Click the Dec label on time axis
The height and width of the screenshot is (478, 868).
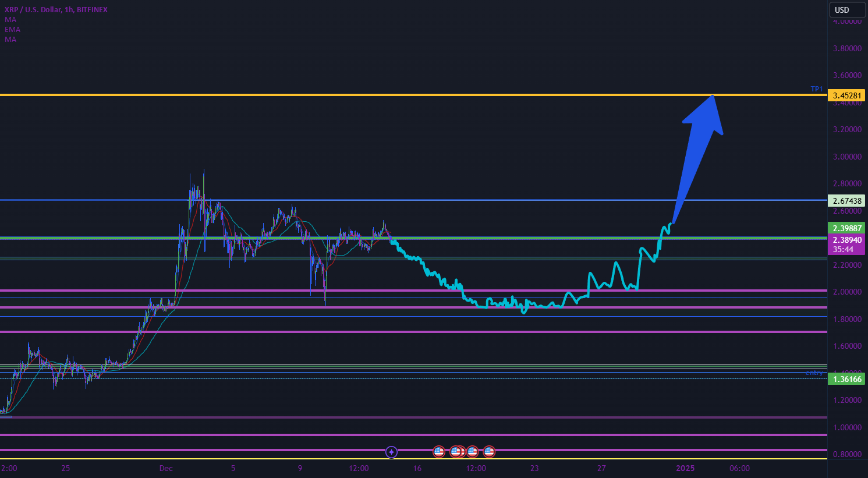166,468
